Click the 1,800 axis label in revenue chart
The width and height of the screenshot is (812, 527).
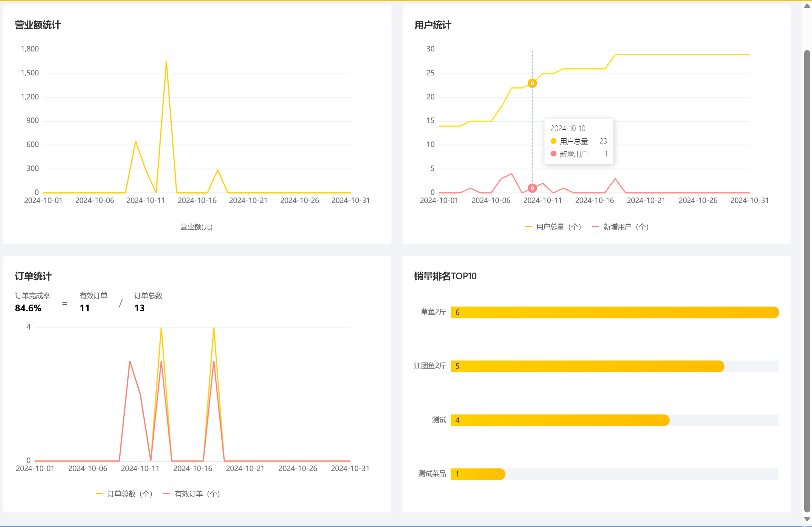pyautogui.click(x=30, y=49)
